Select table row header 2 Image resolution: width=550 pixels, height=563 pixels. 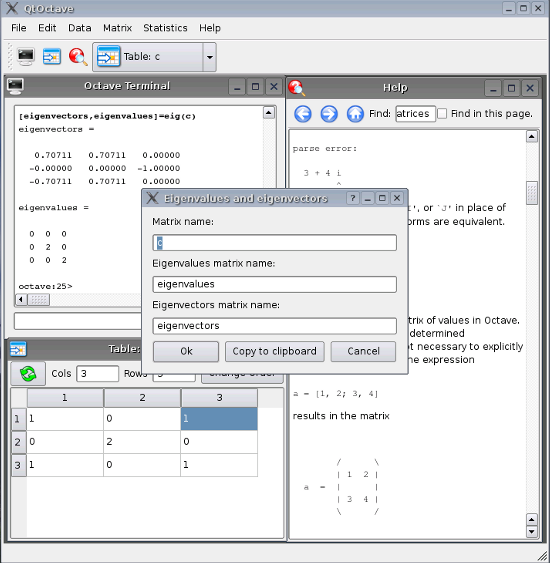(18, 442)
